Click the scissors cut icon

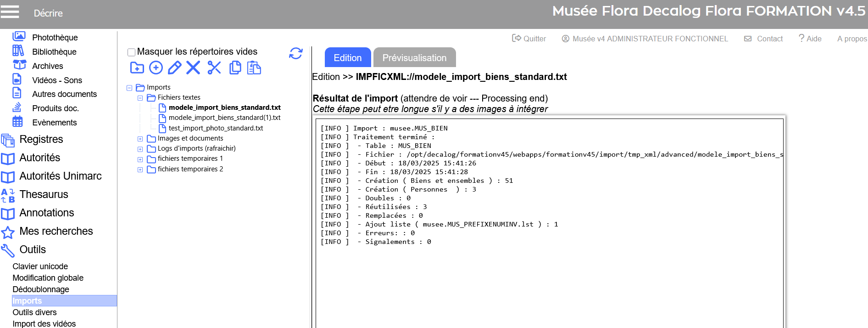tap(214, 68)
